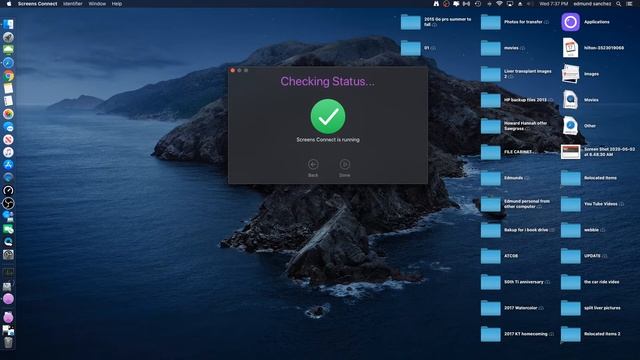This screenshot has height=360, width=640.
Task: Click the green checkmark status icon
Action: tap(328, 116)
